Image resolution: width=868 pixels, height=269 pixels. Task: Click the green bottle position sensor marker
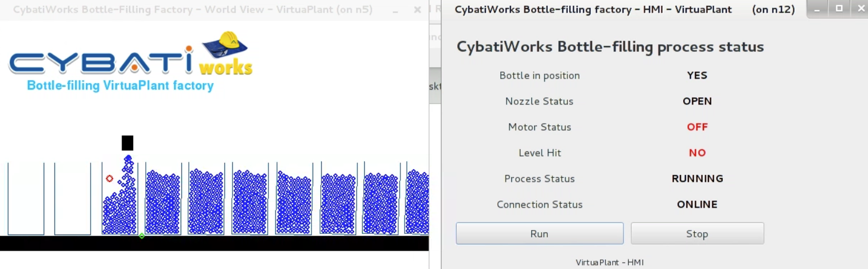coord(142,236)
